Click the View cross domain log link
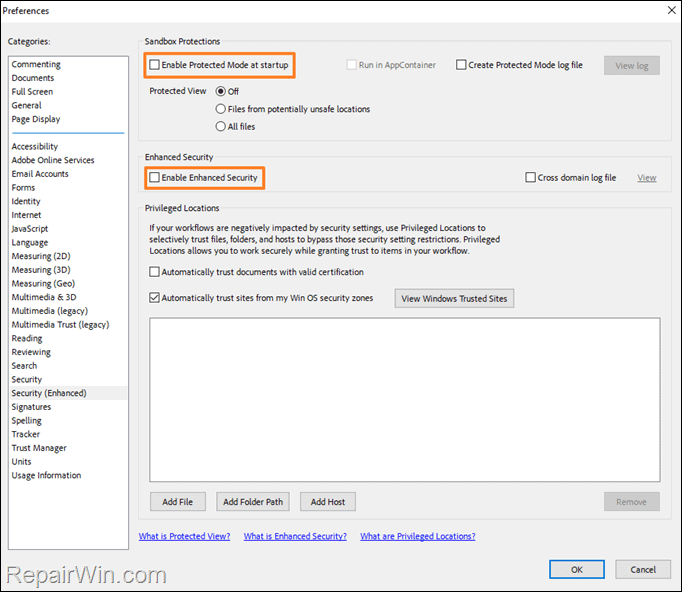The image size is (682, 592). click(x=647, y=178)
